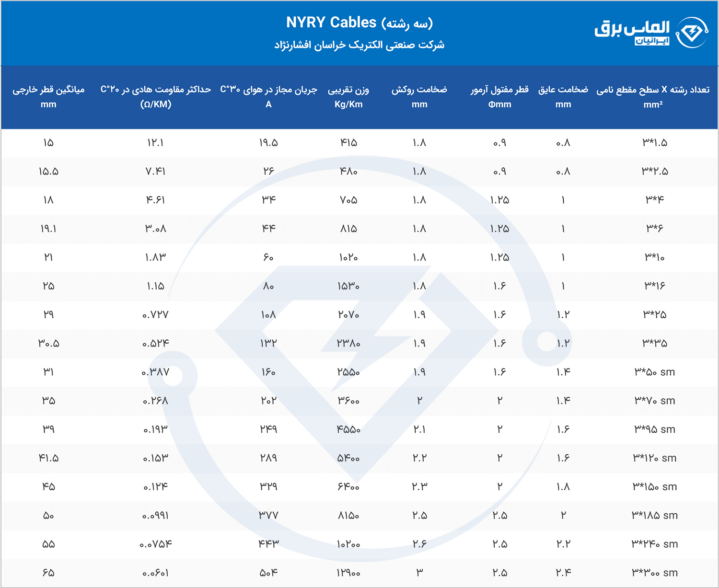Click the weight value ۳۶۰۰
Screen dimensions: 719x588
click(x=348, y=401)
